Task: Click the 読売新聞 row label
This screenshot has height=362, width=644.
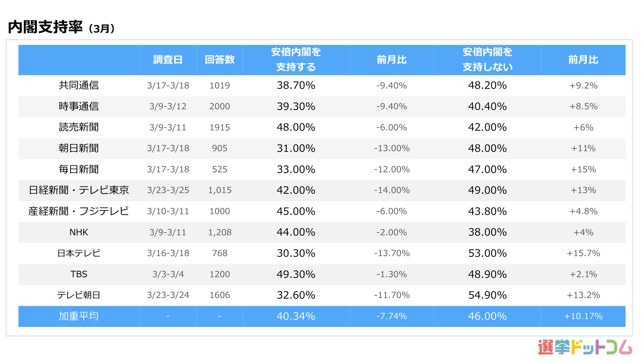Action: click(79, 127)
